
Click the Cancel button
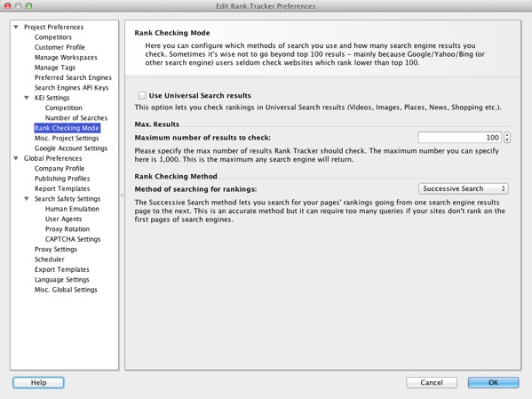(x=432, y=382)
